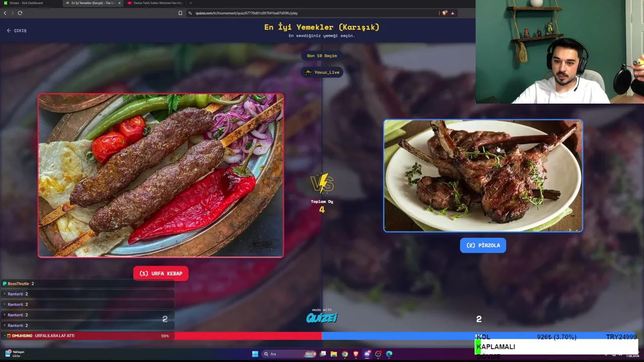644x362 pixels.
Task: Open Brave browser from the taskbar
Action: pyautogui.click(x=356, y=354)
